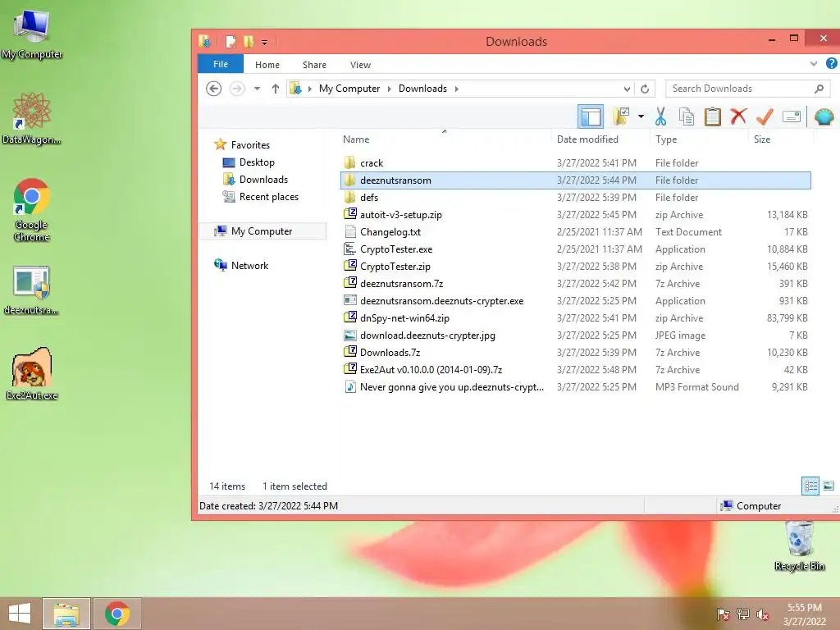
Task: Expand the folder options dropdown arrow
Action: (x=641, y=116)
